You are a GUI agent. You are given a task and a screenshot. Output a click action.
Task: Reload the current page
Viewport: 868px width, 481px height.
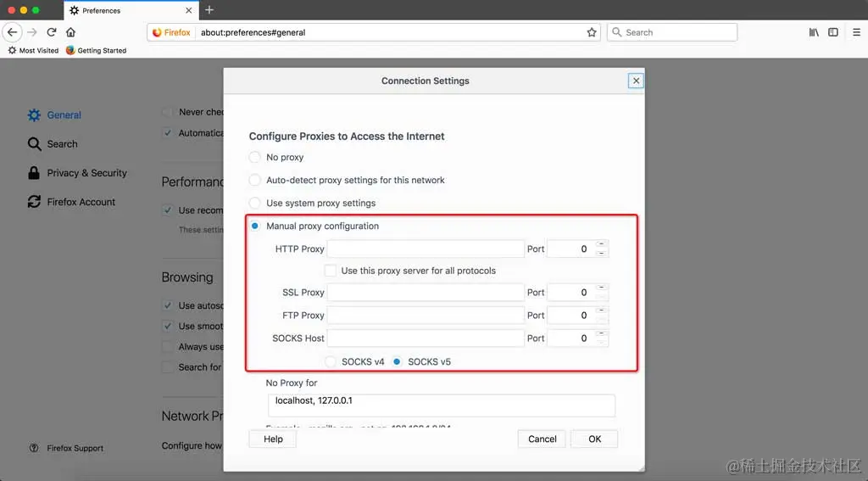point(52,32)
